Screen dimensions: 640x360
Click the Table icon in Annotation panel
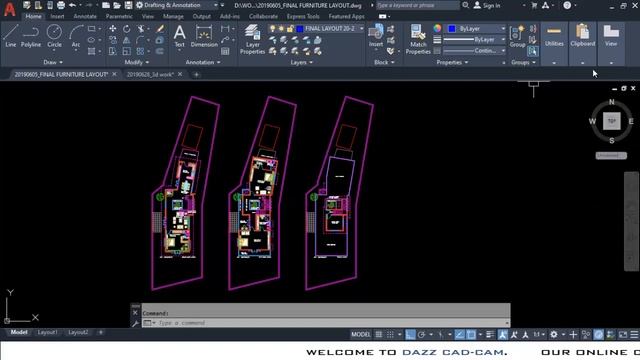(x=225, y=51)
